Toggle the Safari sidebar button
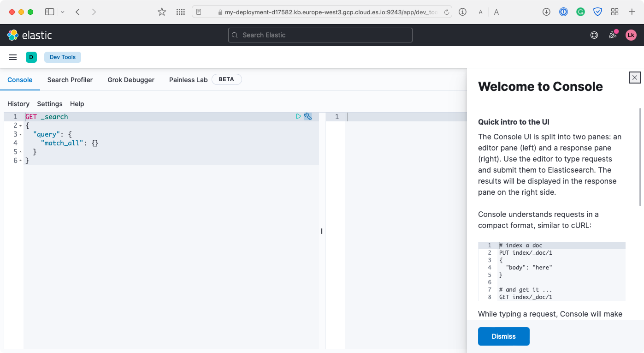644x353 pixels. pyautogui.click(x=50, y=12)
